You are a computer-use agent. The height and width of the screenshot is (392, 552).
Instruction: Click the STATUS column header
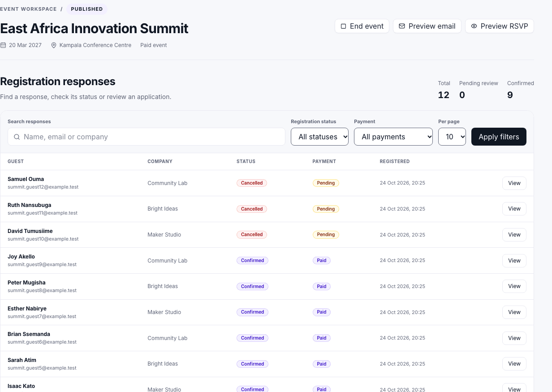tap(246, 161)
